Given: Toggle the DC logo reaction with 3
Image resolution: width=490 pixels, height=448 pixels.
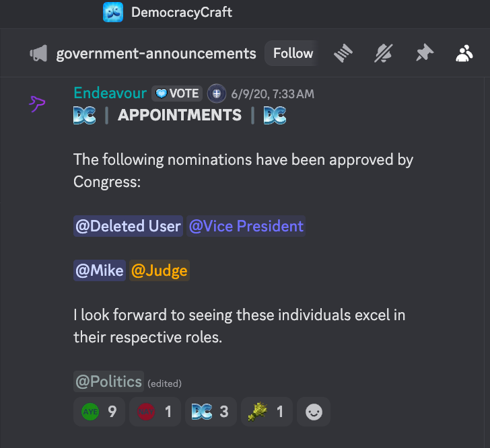Looking at the screenshot, I should click(211, 412).
